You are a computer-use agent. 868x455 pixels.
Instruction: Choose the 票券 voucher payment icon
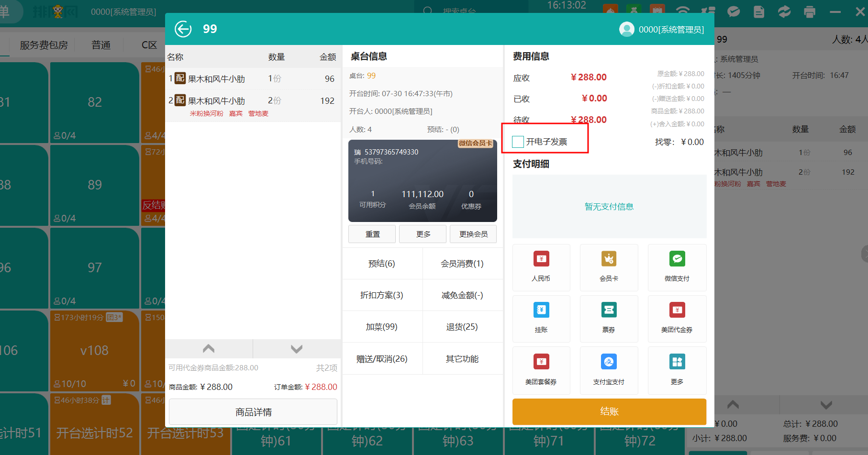point(609,318)
